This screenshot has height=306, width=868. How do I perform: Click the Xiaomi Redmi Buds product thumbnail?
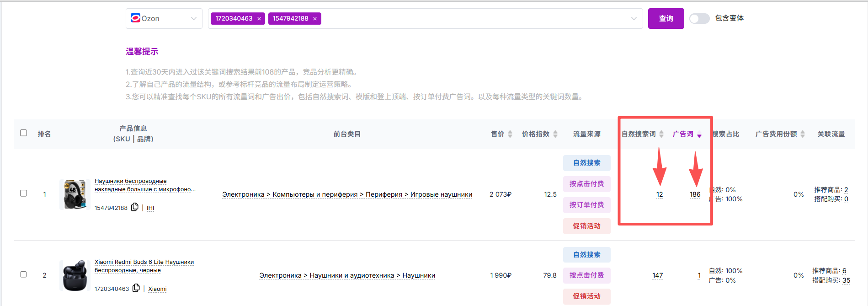[x=75, y=275]
